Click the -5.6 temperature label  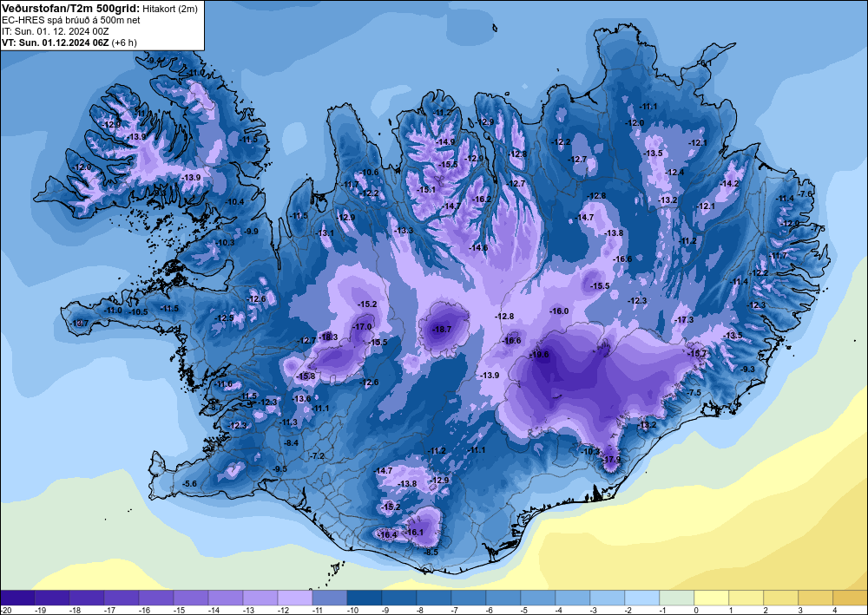coord(189,483)
